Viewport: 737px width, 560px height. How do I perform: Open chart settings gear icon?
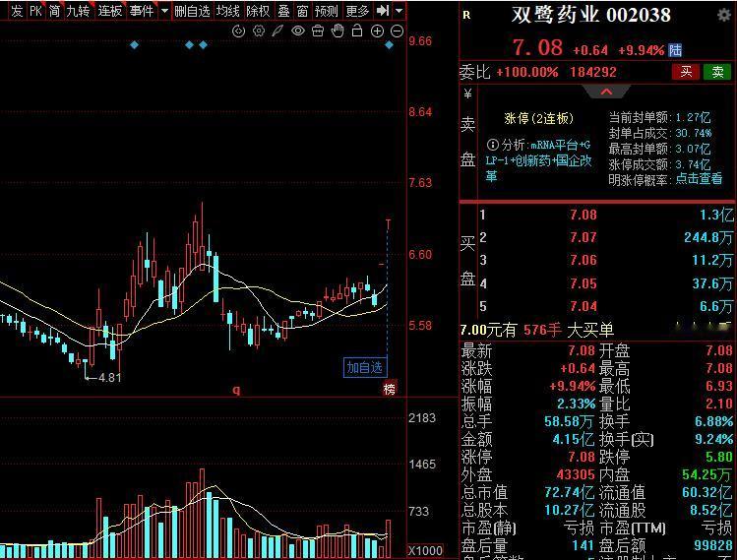tap(259, 31)
